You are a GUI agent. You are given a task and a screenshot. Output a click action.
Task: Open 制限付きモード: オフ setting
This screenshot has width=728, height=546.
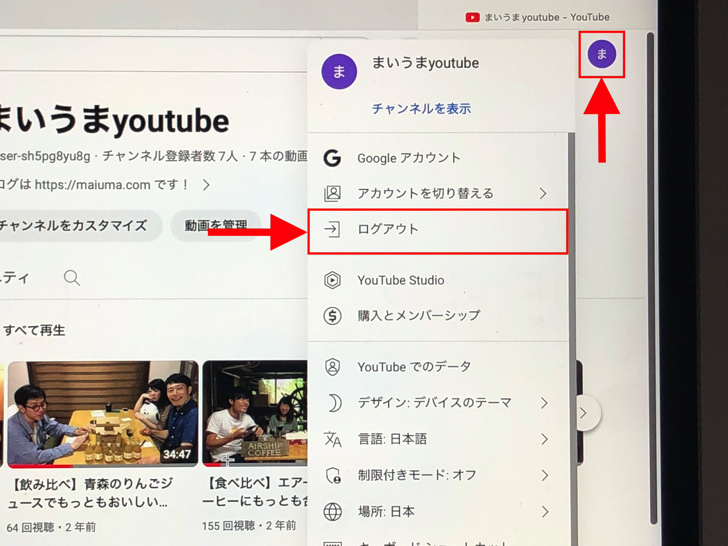(x=416, y=475)
